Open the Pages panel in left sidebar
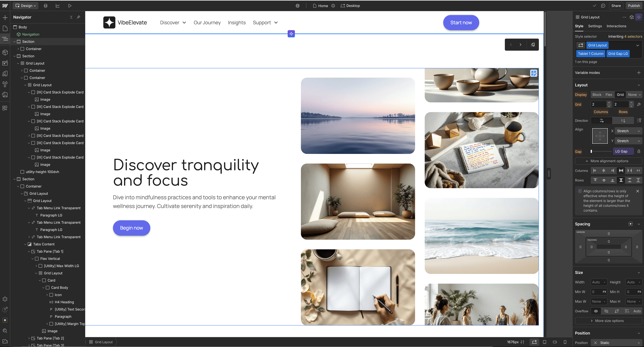644x347 pixels. [5, 28]
